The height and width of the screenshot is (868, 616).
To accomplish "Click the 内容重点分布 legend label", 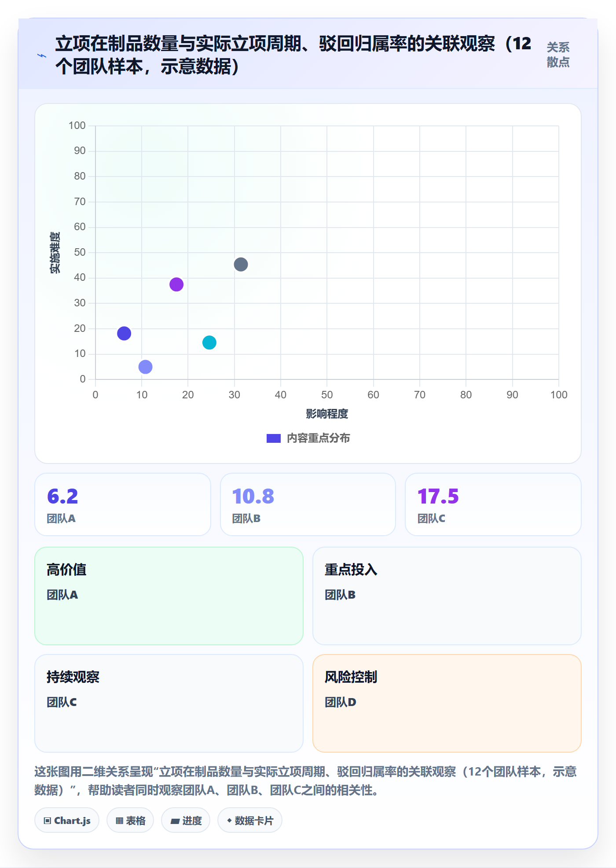I will point(318,438).
